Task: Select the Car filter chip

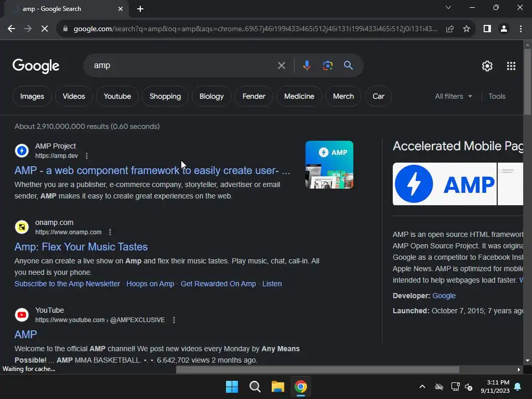Action: [x=378, y=96]
